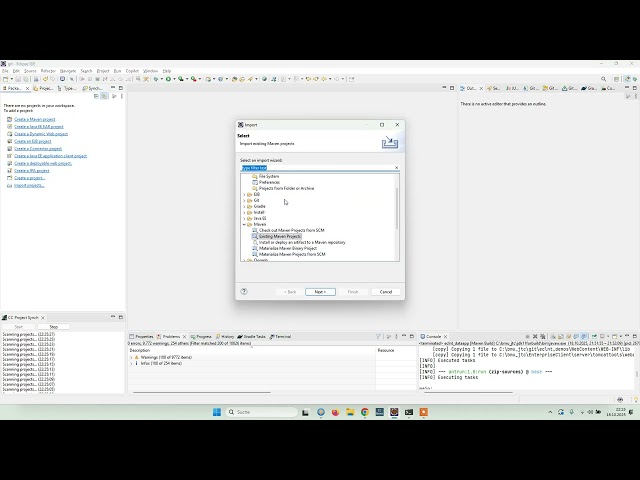This screenshot has height=480, width=640.
Task: Open the Debug button dropdown arrow
Action: [162, 79]
